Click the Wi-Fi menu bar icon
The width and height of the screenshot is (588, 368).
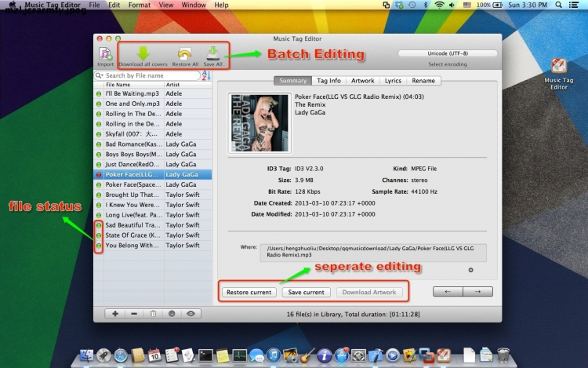point(439,5)
